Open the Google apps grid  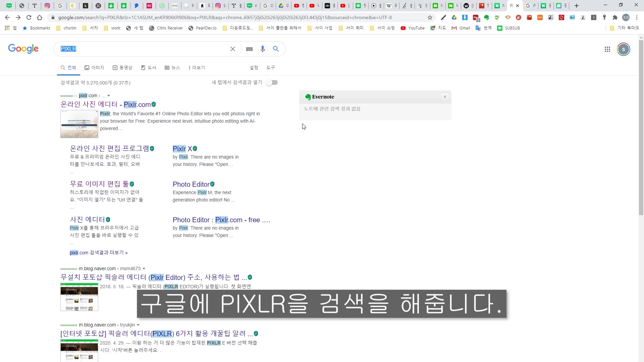tap(607, 49)
